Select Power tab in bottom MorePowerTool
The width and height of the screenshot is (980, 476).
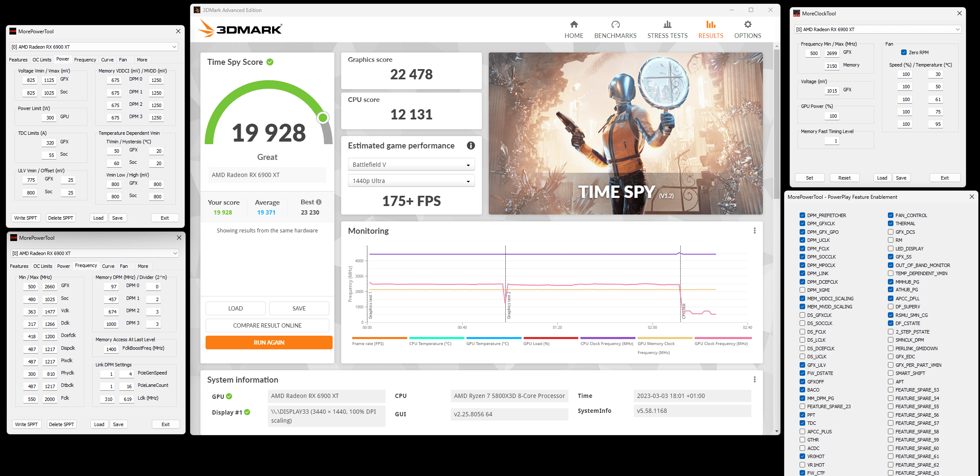[64, 266]
